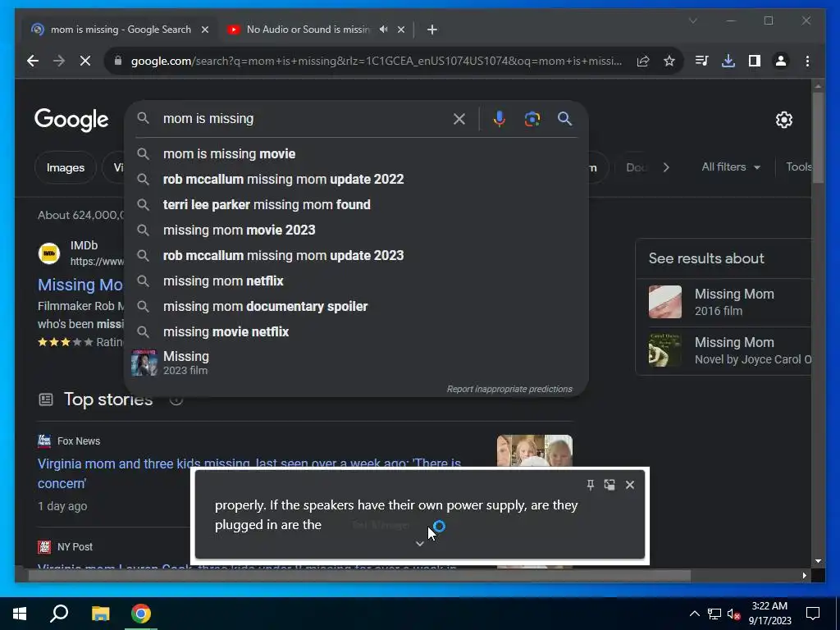Show hidden system tray icons
This screenshot has height=630, width=840.
(694, 614)
